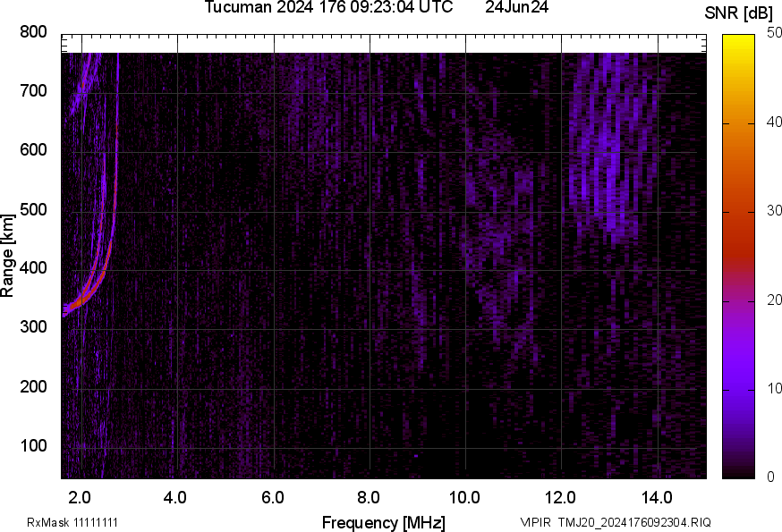Click the 14.0 frequency tick label
782x532 pixels.
[657, 495]
